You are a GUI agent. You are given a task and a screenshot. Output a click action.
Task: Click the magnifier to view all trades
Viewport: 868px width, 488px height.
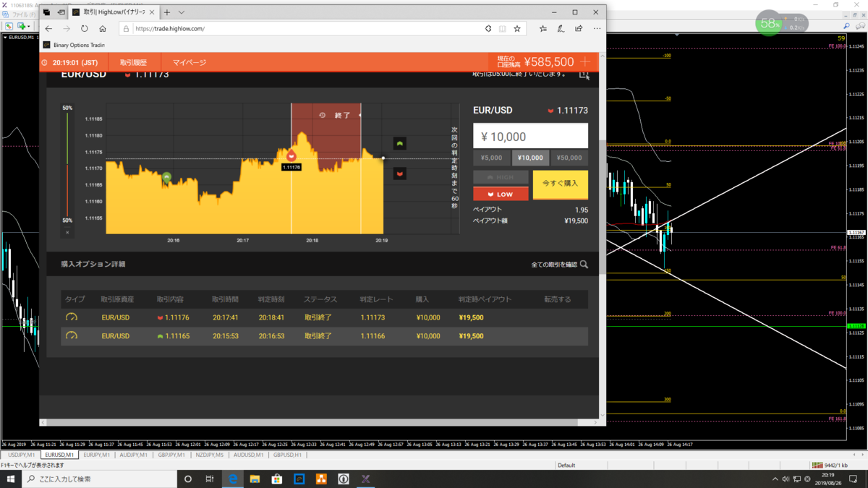pyautogui.click(x=584, y=265)
